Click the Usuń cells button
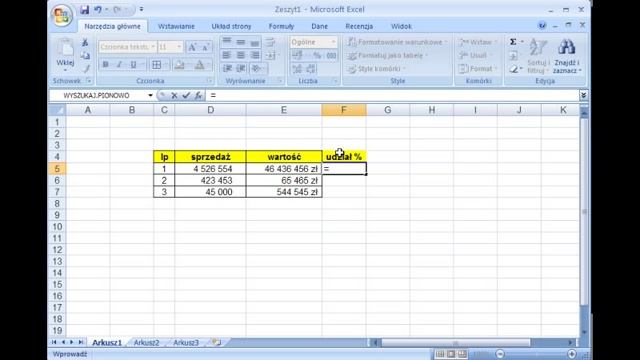The width and height of the screenshot is (640, 360). coord(475,55)
